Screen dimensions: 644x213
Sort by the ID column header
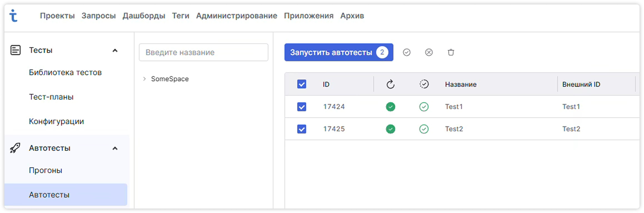326,84
